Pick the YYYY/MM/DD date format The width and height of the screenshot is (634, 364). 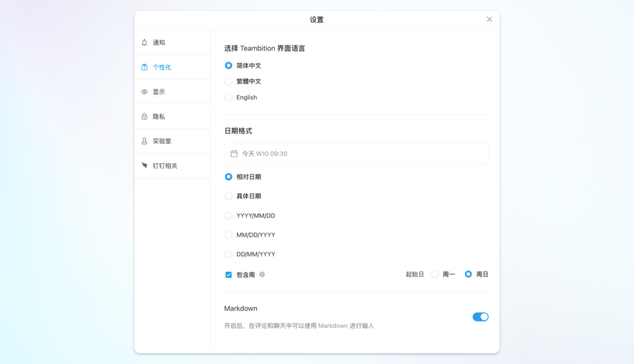(228, 215)
